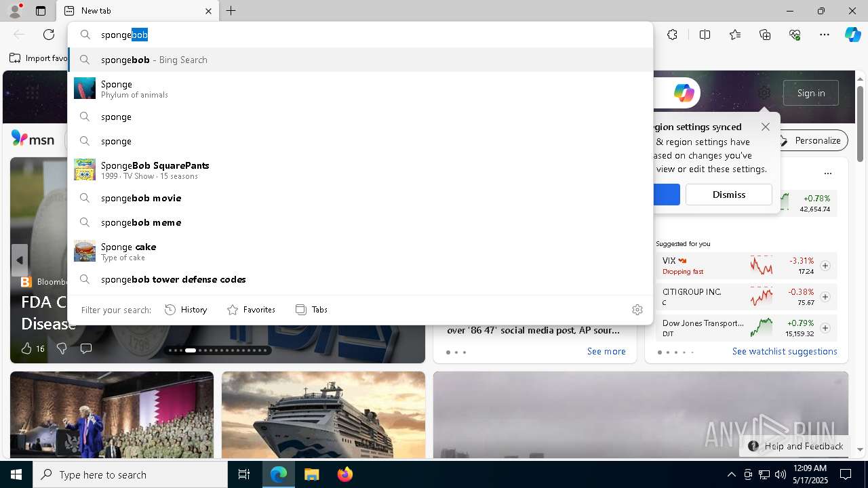This screenshot has height=488, width=868.
Task: Click Type here to search box
Action: point(130,474)
